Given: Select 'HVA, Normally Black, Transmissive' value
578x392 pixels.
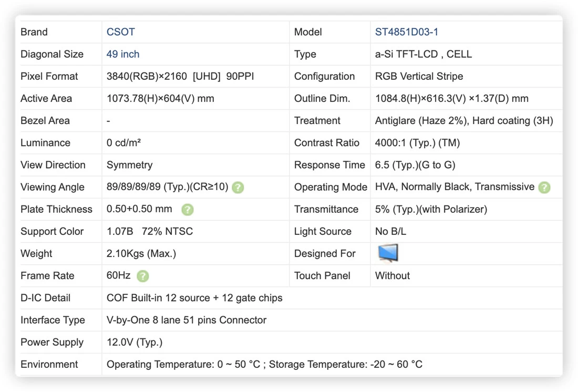Looking at the screenshot, I should pyautogui.click(x=455, y=187).
